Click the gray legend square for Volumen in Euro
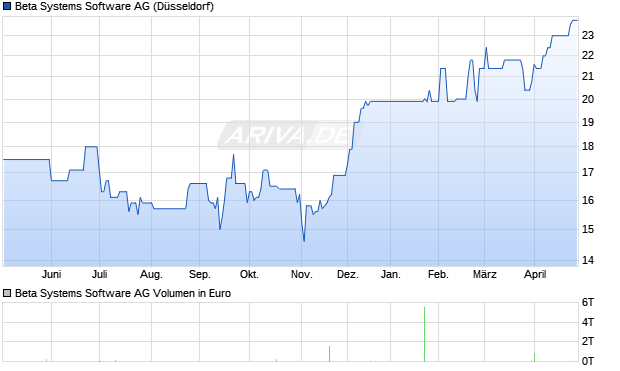This screenshot has width=620, height=371. tap(7, 293)
